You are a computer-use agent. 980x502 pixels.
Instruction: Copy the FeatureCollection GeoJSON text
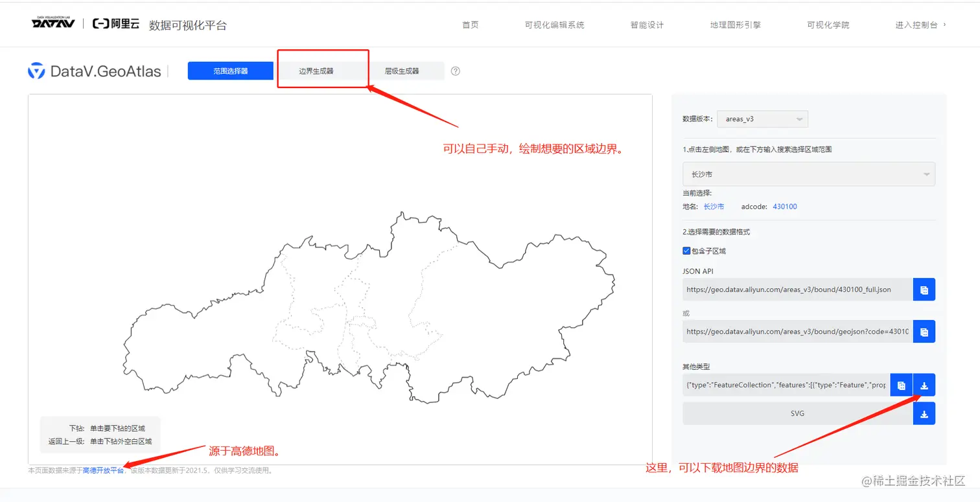(901, 385)
